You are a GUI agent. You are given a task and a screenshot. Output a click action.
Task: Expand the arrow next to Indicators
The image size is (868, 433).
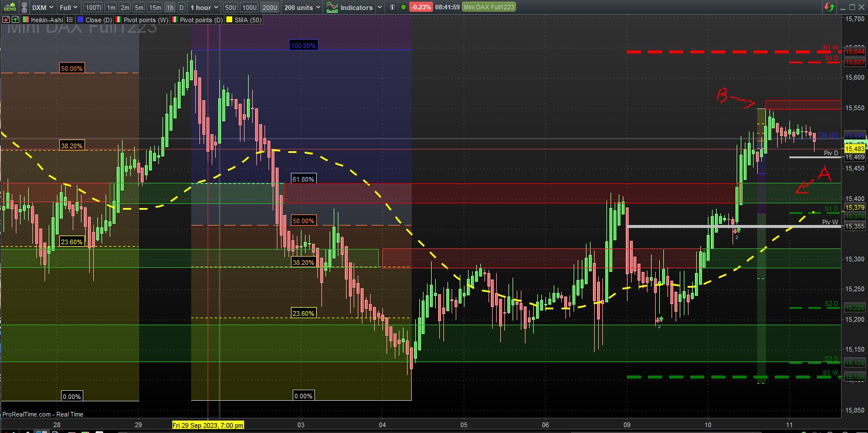[379, 8]
